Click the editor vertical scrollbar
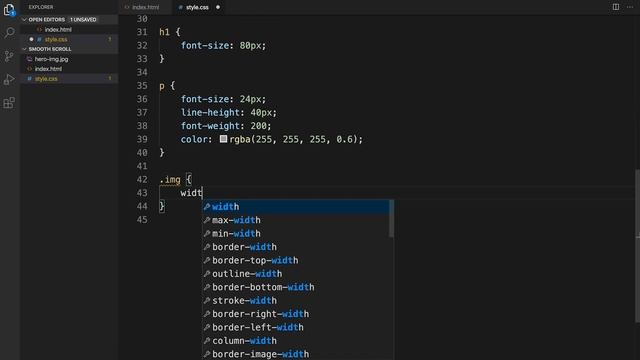 pyautogui.click(x=637, y=245)
